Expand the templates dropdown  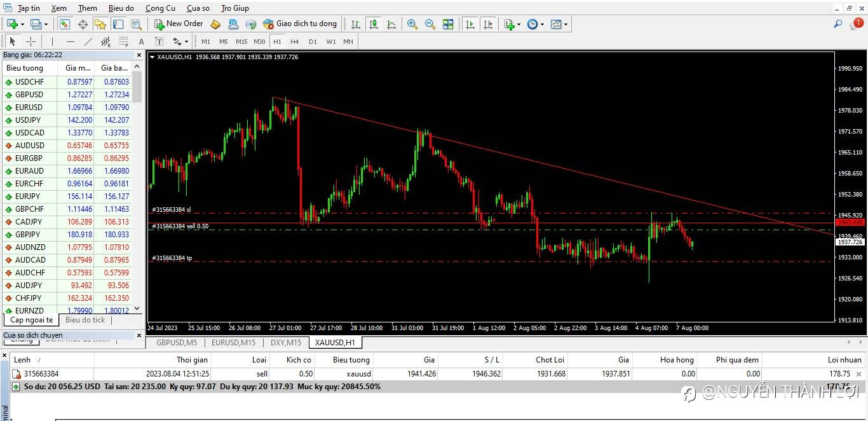566,25
